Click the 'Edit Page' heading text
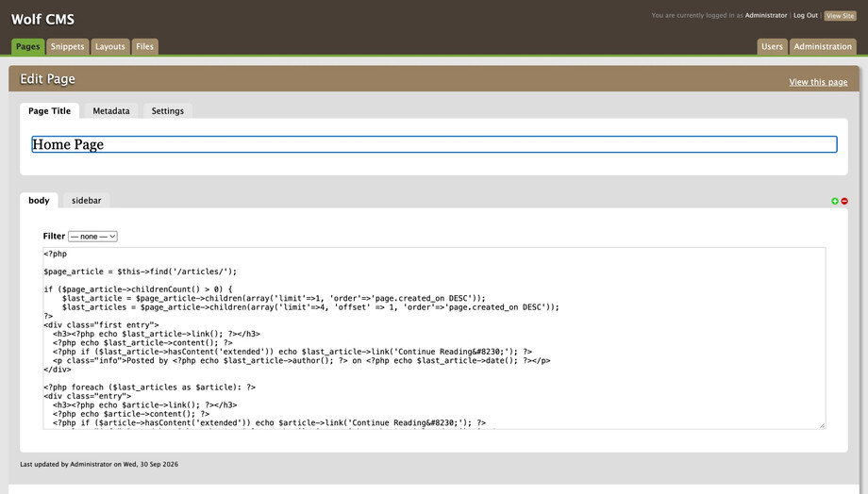This screenshot has width=868, height=494. (x=47, y=79)
